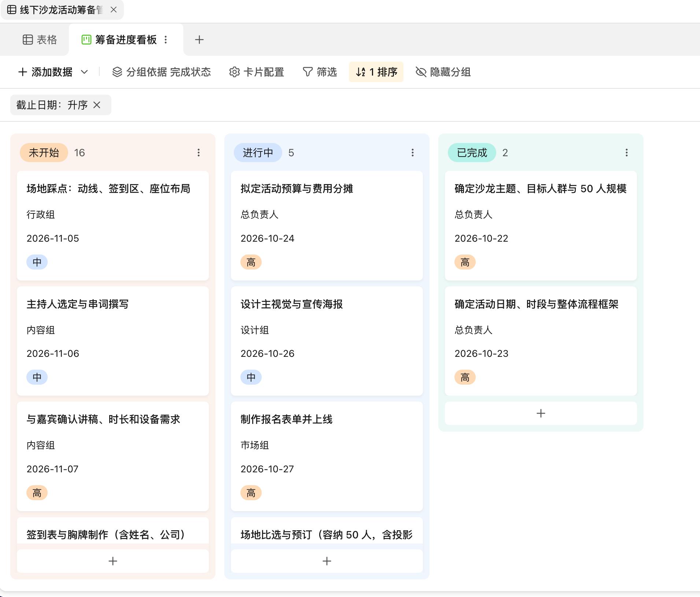Screen dimensions: 700x597
Task: Open the 1 排序 sort settings
Action: (376, 72)
